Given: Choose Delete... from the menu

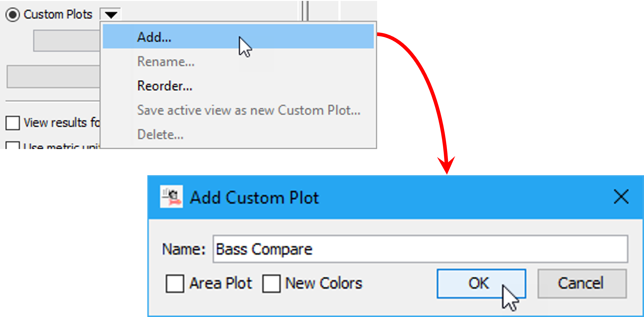Looking at the screenshot, I should click(160, 134).
